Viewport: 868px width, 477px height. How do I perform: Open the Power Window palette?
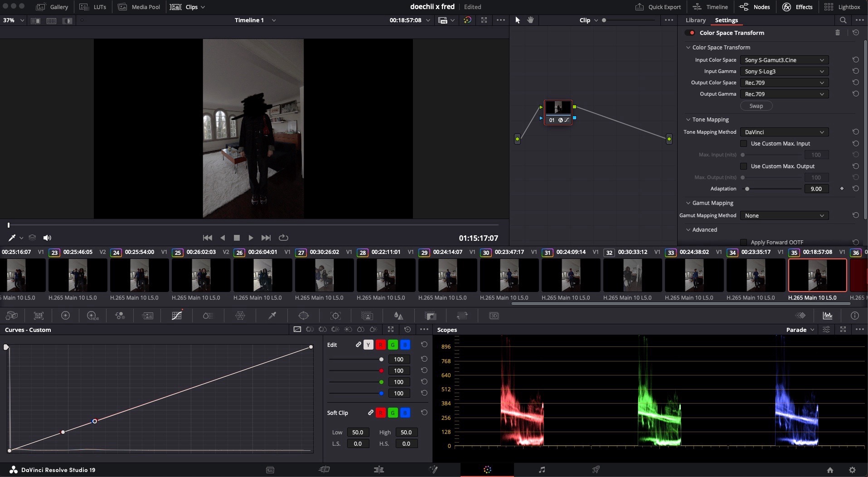[304, 316]
